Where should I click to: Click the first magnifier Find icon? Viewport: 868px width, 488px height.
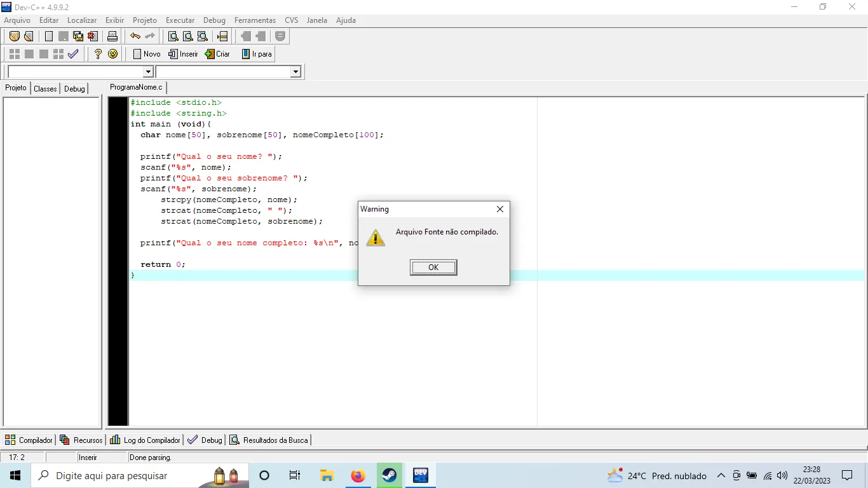click(173, 36)
